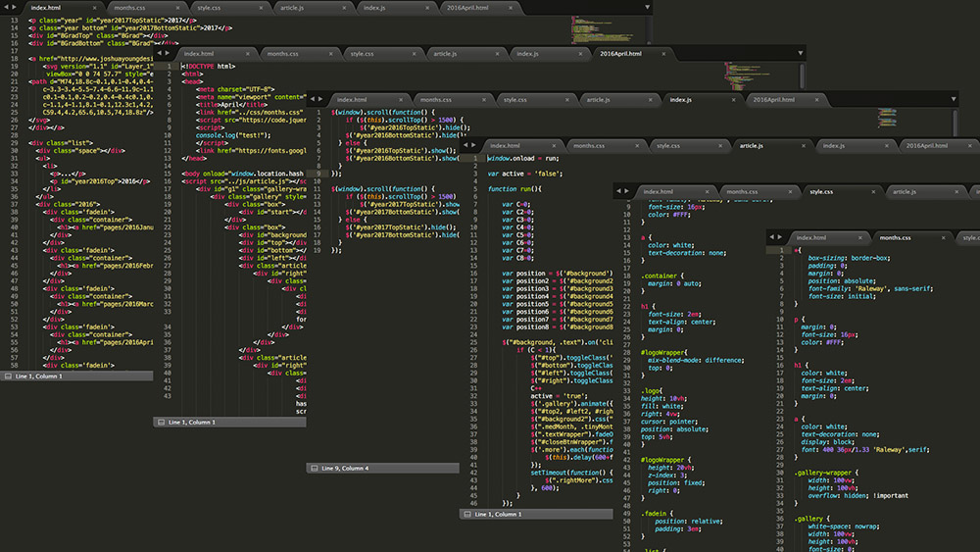The height and width of the screenshot is (552, 980).
Task: Click right tab arrow in 2016April.html window
Action: (168, 53)
